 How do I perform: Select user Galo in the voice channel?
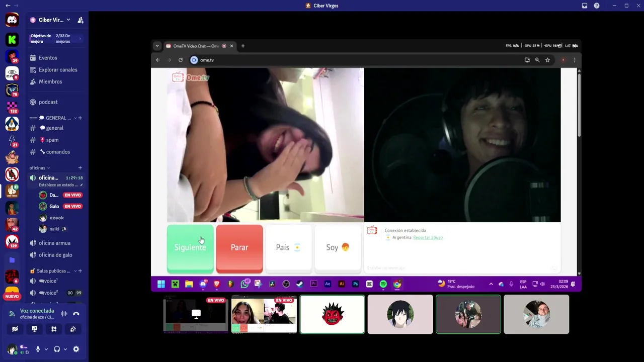tap(60, 206)
